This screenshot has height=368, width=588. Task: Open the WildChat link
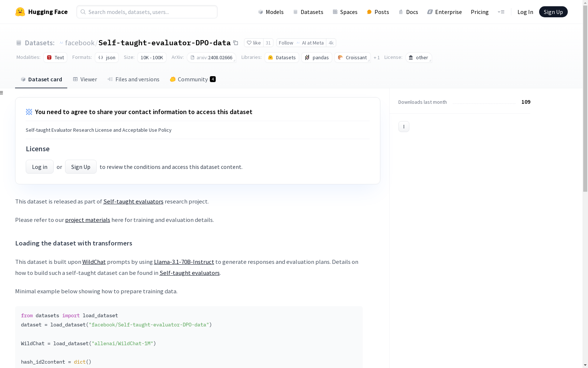[94, 262]
